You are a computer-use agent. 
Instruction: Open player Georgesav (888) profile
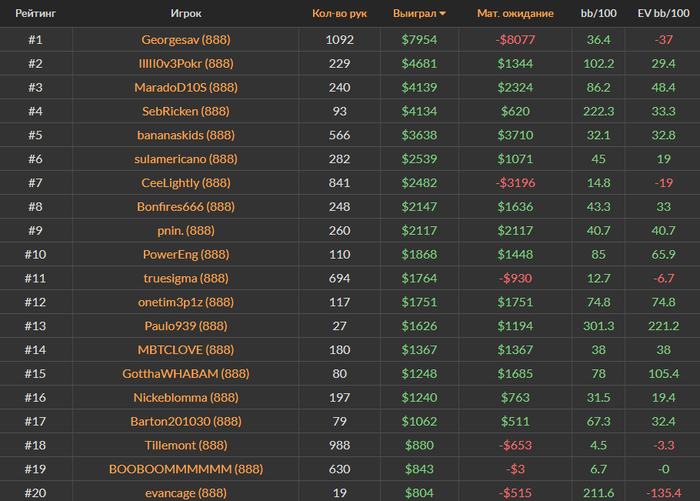[x=186, y=40]
